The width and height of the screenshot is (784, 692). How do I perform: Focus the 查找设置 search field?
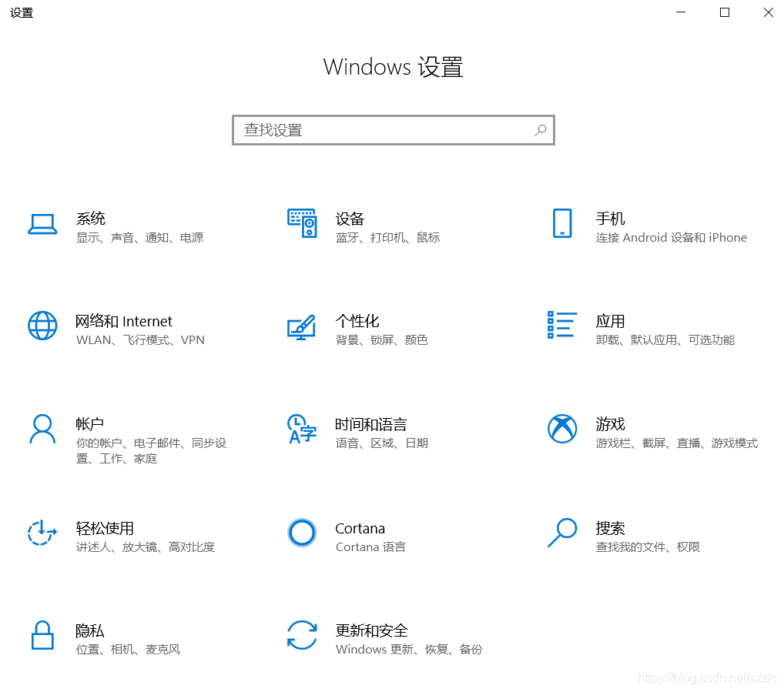[394, 130]
